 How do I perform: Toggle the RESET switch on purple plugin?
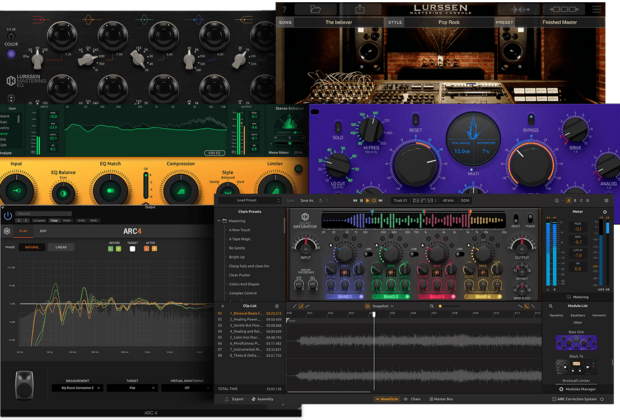point(416,119)
